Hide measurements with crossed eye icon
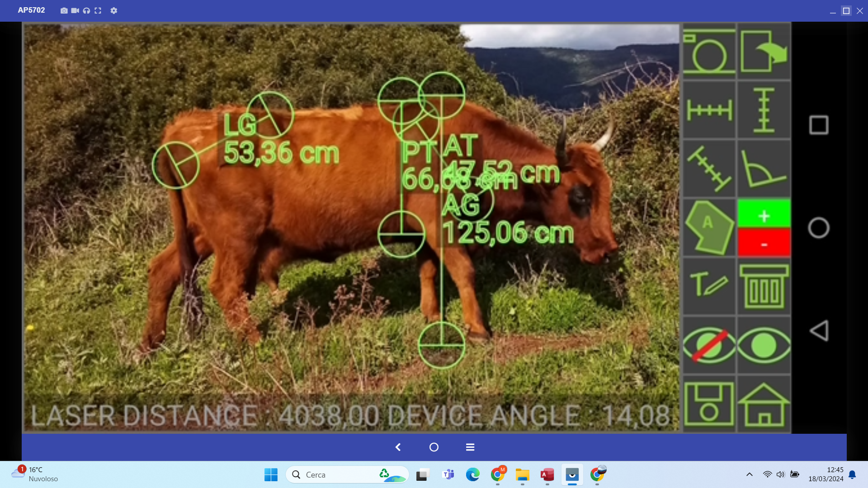This screenshot has width=868, height=488. coord(708,345)
